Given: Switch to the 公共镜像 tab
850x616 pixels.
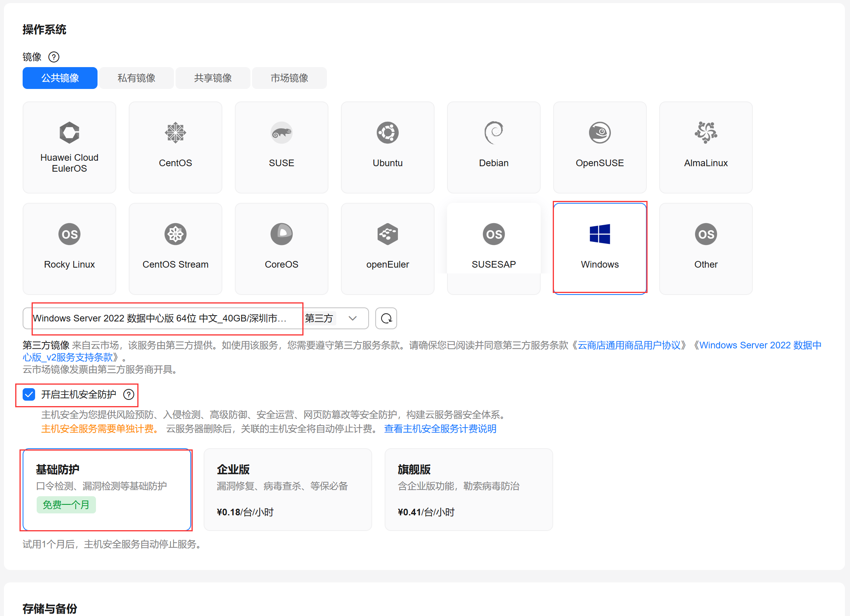Looking at the screenshot, I should pos(60,78).
